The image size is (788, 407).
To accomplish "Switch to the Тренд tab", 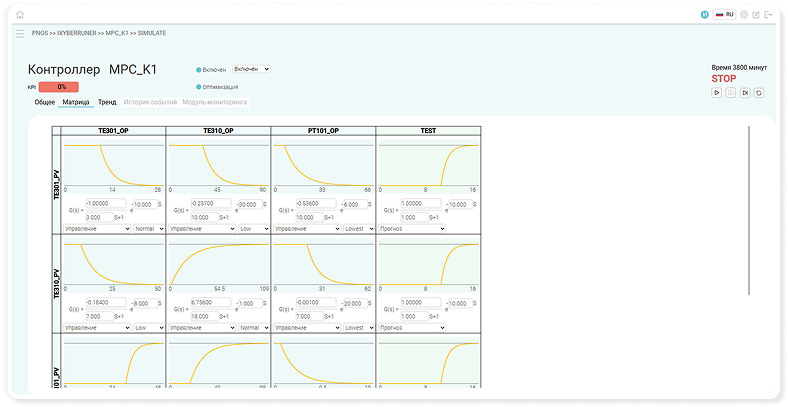I will tap(107, 102).
